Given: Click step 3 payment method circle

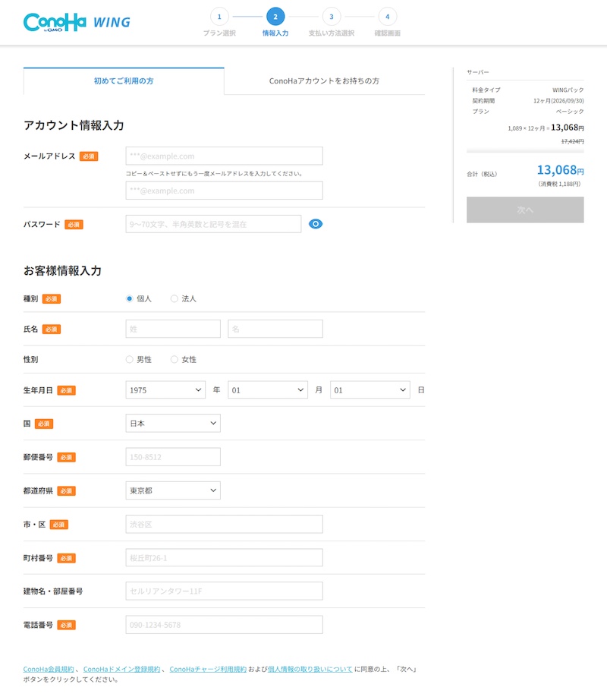Looking at the screenshot, I should click(x=331, y=16).
